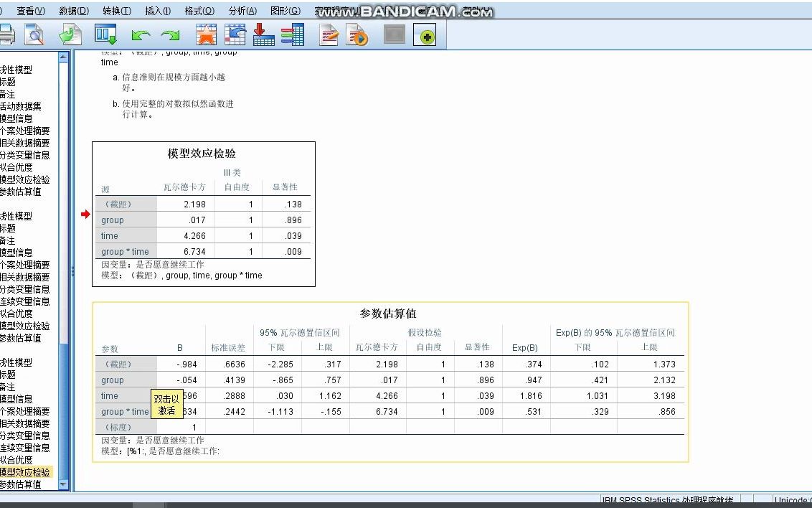Screen dimensions: 812x508
Task: Select 活动数据集 in the outline pane
Action: pyautogui.click(x=25, y=106)
